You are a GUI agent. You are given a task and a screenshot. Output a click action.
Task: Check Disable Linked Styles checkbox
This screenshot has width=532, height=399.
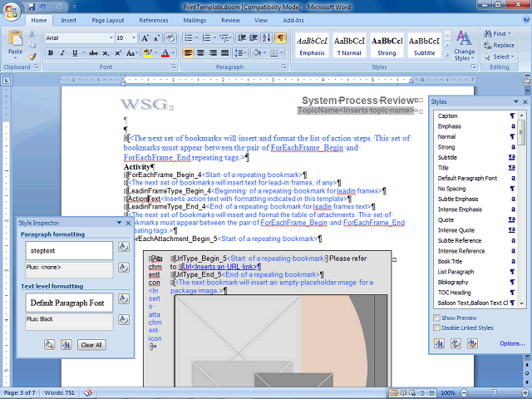(x=437, y=328)
